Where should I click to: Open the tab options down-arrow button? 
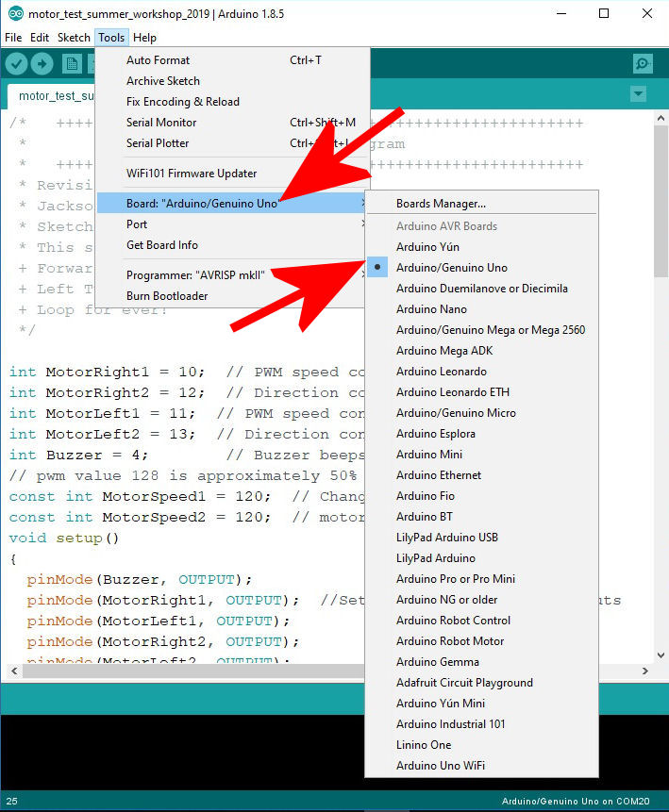(x=638, y=94)
